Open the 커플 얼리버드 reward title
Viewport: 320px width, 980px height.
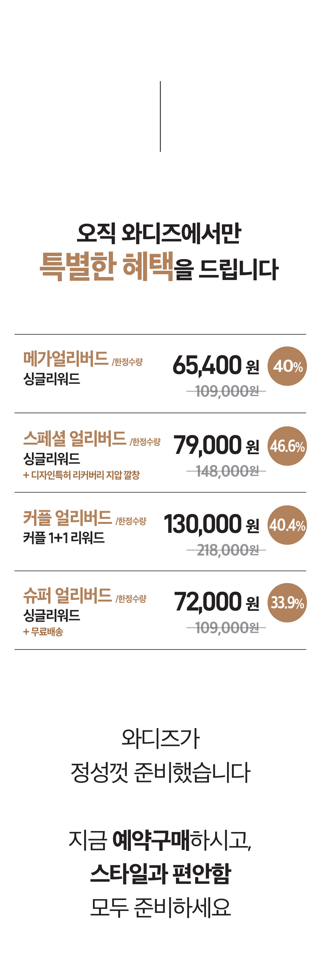pyautogui.click(x=67, y=517)
